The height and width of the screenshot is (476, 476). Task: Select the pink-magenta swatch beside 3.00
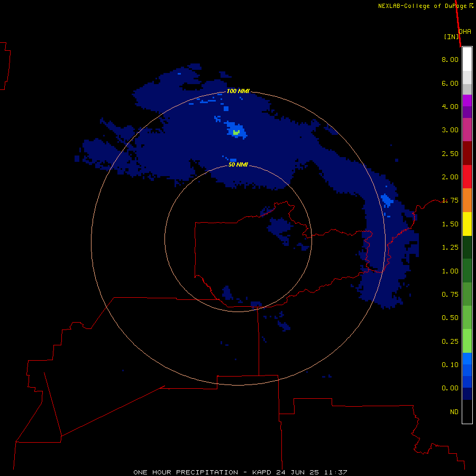pyautogui.click(x=467, y=130)
